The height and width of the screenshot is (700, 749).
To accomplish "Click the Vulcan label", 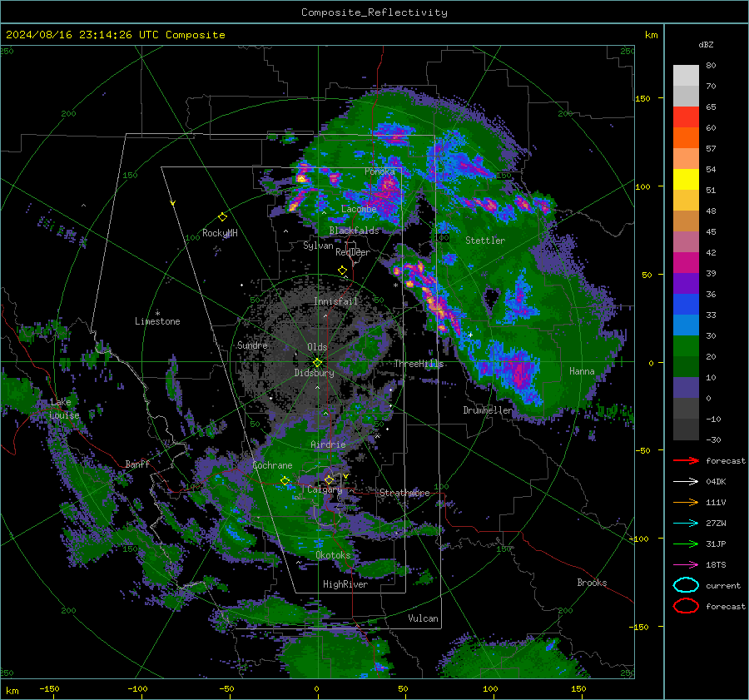I will coord(424,618).
